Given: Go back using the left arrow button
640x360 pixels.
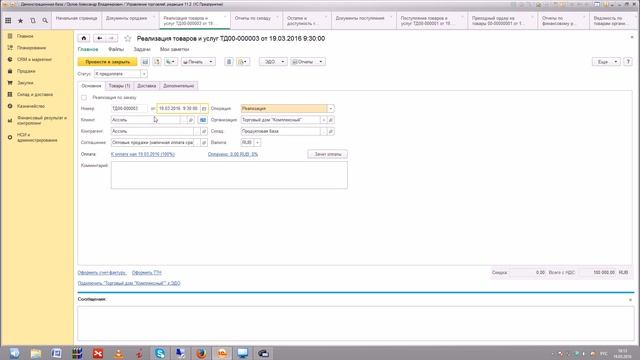Looking at the screenshot, I should (99, 38).
